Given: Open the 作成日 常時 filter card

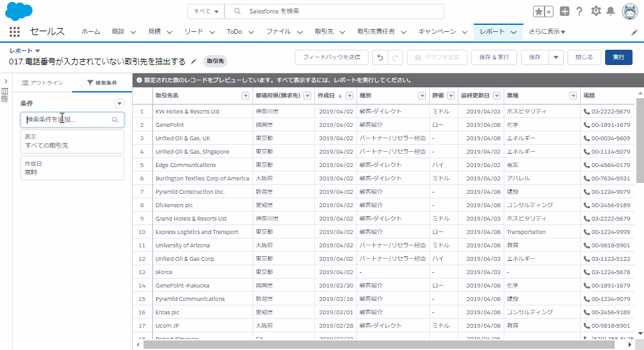Looking at the screenshot, I should point(72,168).
